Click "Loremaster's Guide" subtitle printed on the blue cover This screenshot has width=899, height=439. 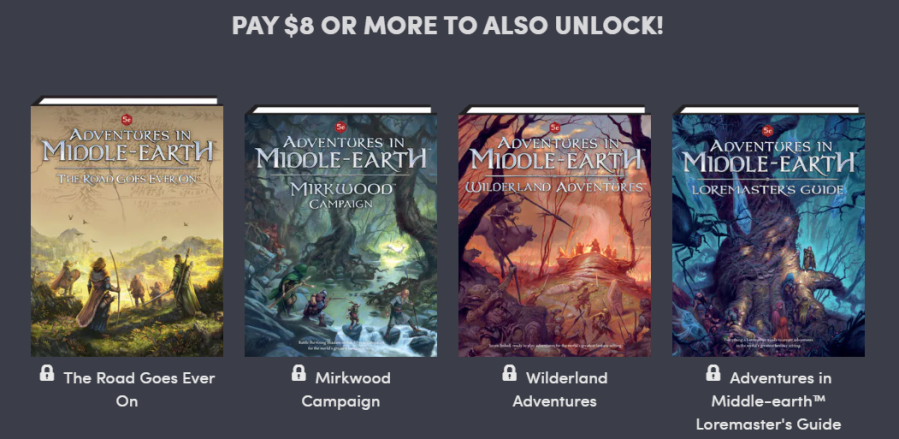tap(768, 190)
